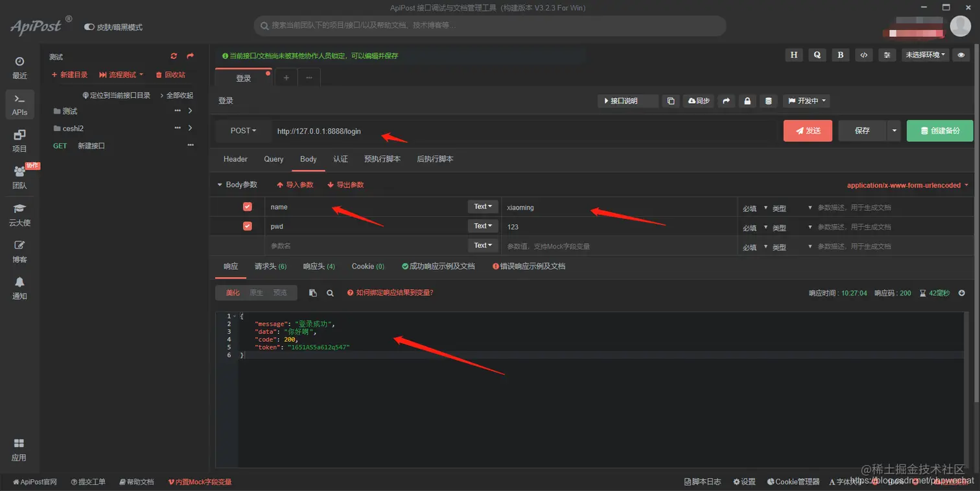Open the Text type dropdown for name
Screen dimensions: 980x491
483,206
